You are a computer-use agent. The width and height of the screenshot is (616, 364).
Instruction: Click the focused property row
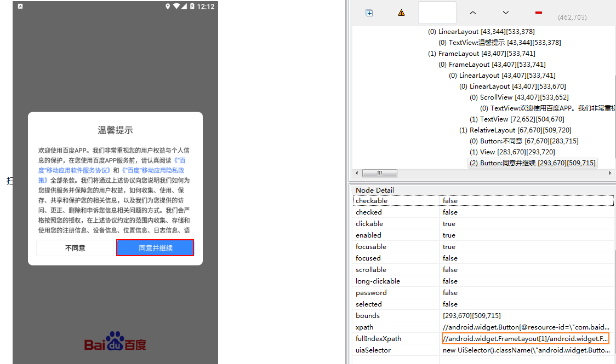point(483,258)
